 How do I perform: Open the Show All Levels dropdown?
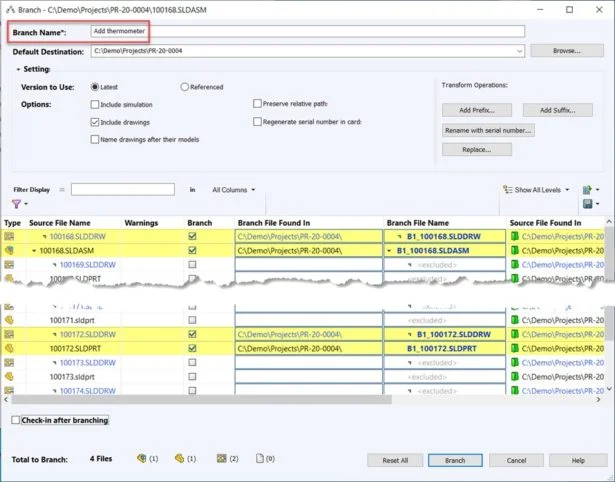point(538,189)
